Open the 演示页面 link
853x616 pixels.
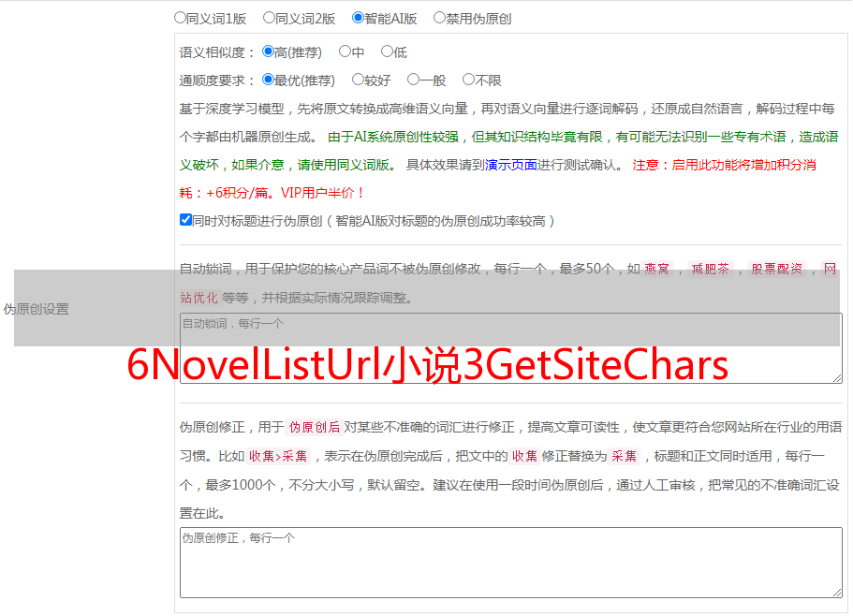[x=510, y=165]
